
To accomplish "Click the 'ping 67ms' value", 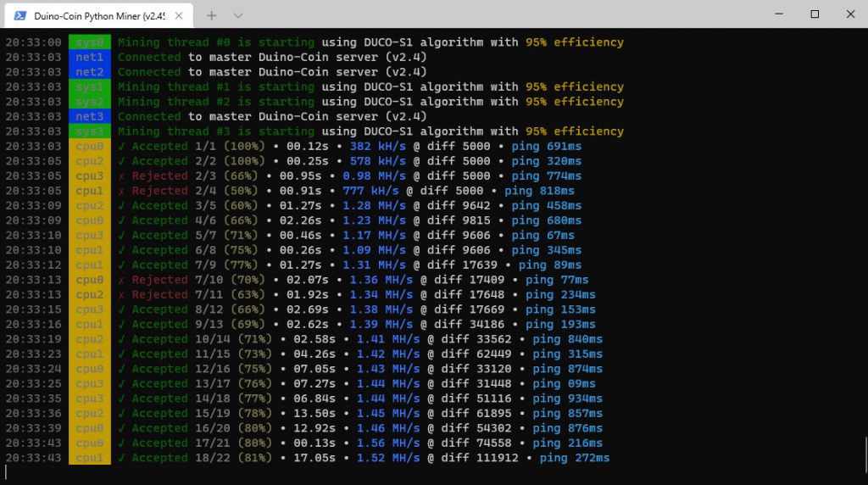I will tap(543, 236).
